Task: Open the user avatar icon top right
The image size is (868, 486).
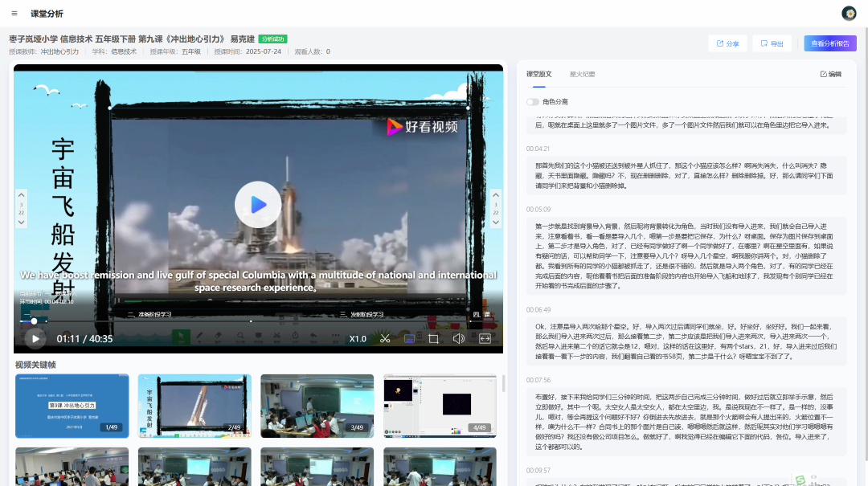Action: click(849, 14)
